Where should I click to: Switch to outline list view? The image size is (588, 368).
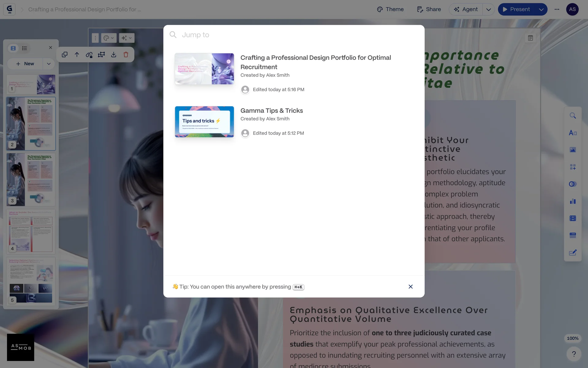pyautogui.click(x=24, y=48)
